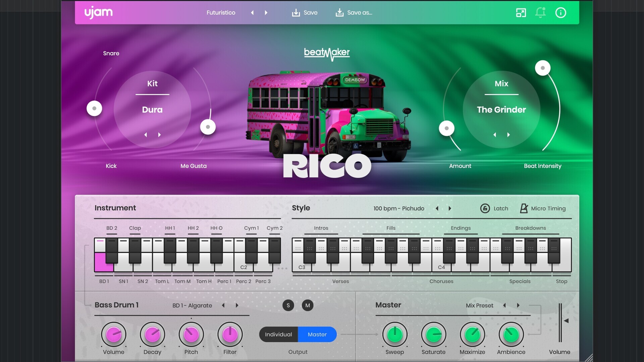Select next Kit after Dura
Image resolution: width=644 pixels, height=362 pixels.
pos(159,135)
